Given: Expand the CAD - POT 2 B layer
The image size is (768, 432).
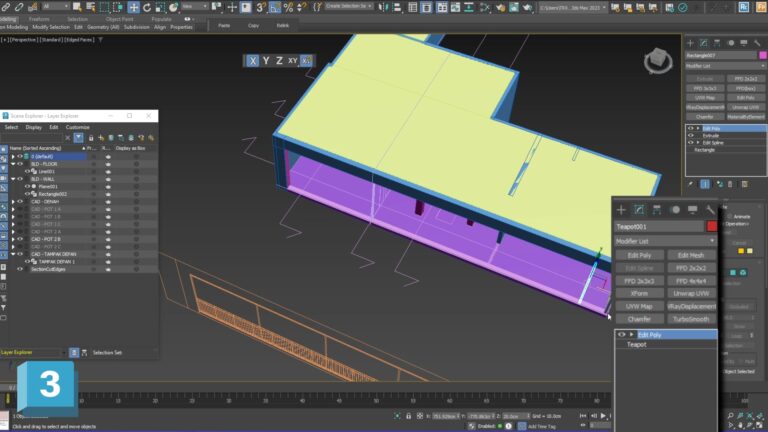Looking at the screenshot, I should click(x=13, y=239).
